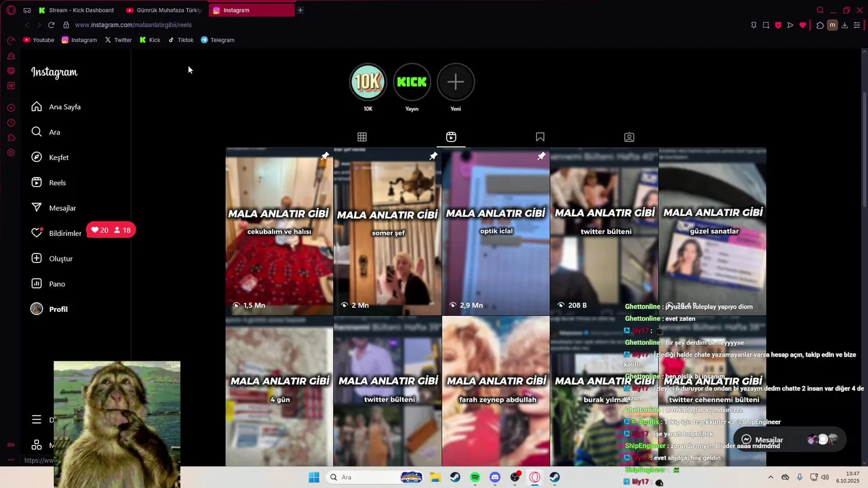This screenshot has width=868, height=488.
Task: Open Easy Setup sliders icon
Action: click(857, 25)
